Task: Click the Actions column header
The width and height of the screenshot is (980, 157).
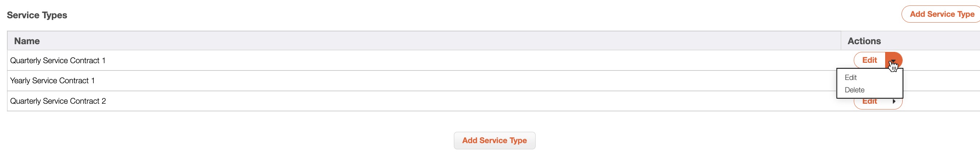Action: tap(864, 41)
